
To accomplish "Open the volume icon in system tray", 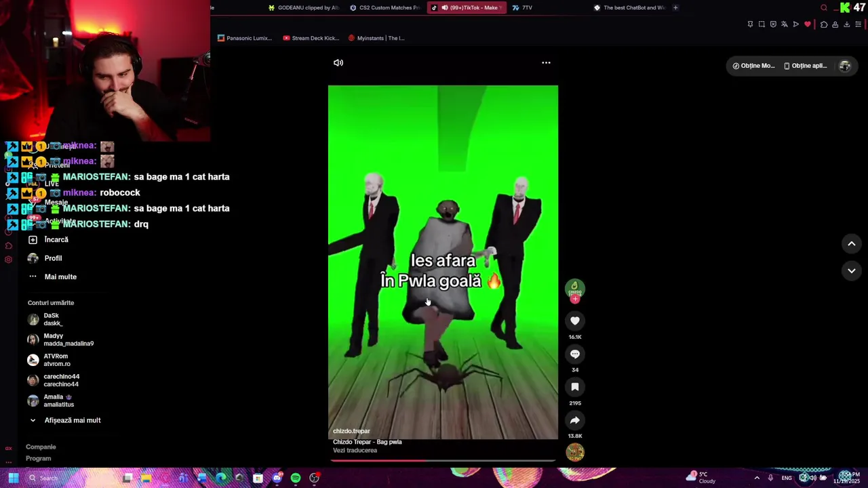I will pos(812,478).
